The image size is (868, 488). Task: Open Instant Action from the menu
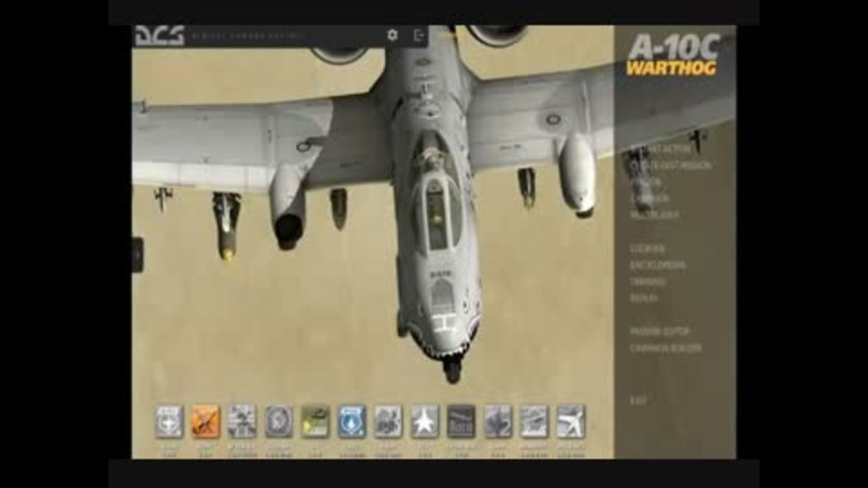point(660,149)
